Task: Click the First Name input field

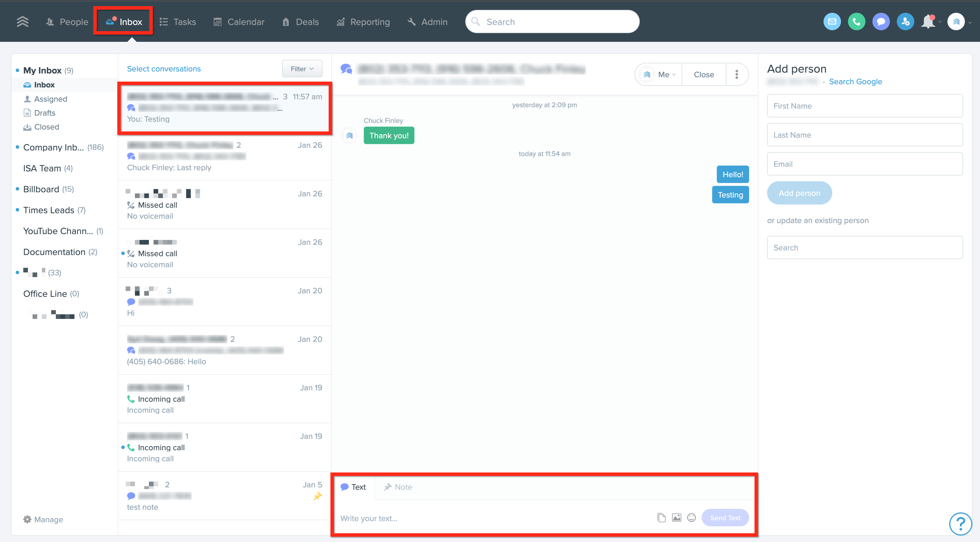Action: point(864,106)
